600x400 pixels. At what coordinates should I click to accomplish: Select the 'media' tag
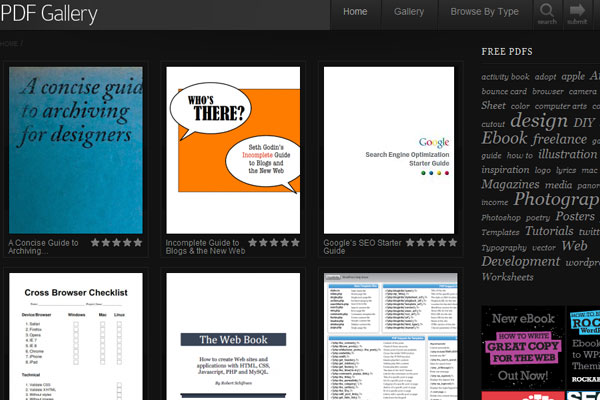[x=559, y=185]
